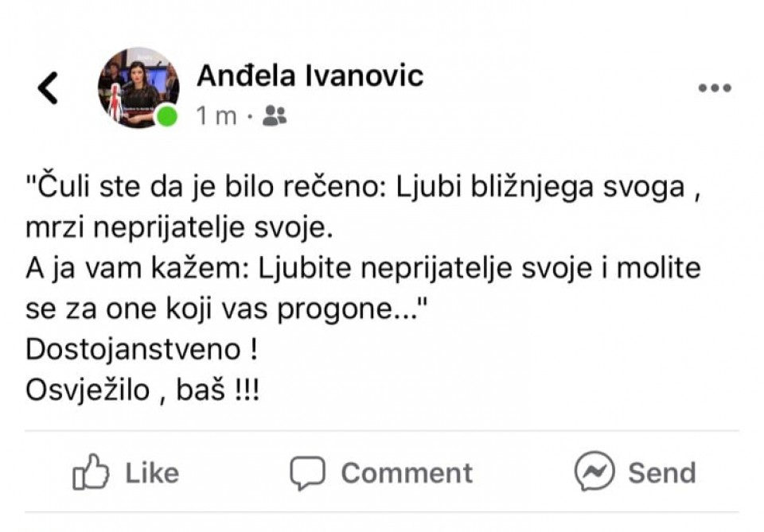Click the thumbs-up Like icon
Image resolution: width=764 pixels, height=532 pixels.
90,473
